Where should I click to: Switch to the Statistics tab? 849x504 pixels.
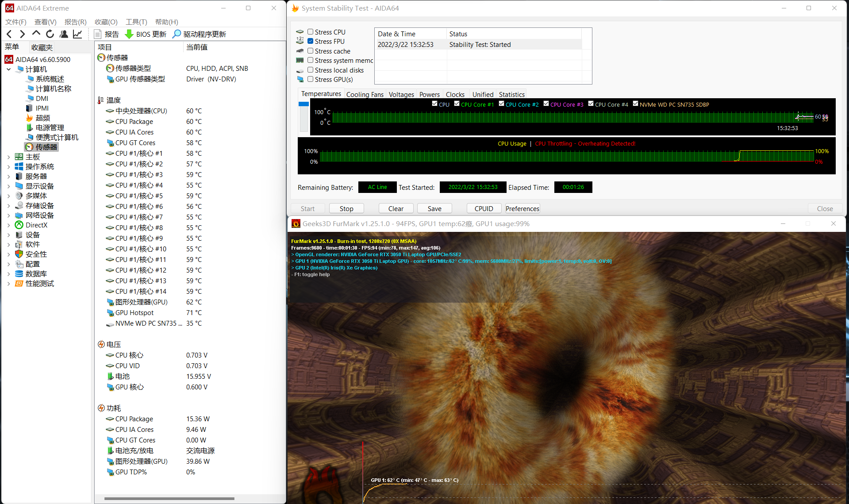click(511, 94)
